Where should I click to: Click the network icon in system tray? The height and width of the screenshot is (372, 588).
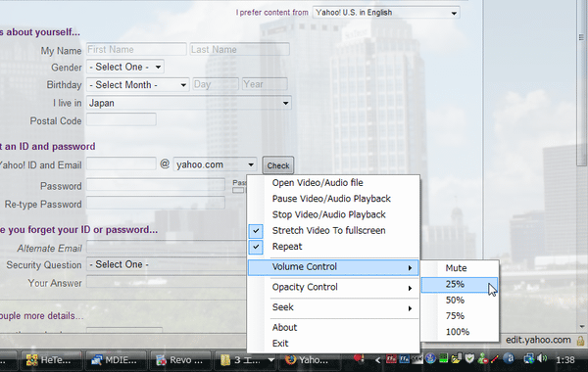click(x=529, y=359)
